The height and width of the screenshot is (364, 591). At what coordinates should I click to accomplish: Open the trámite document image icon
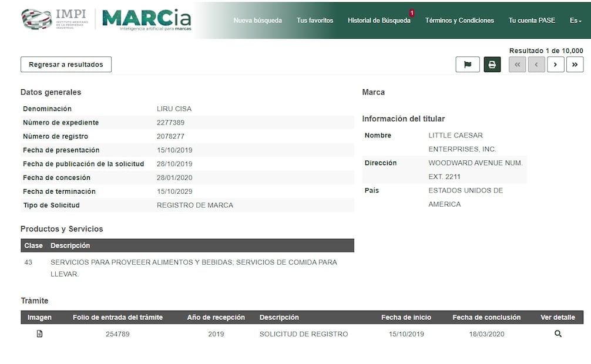(x=39, y=333)
